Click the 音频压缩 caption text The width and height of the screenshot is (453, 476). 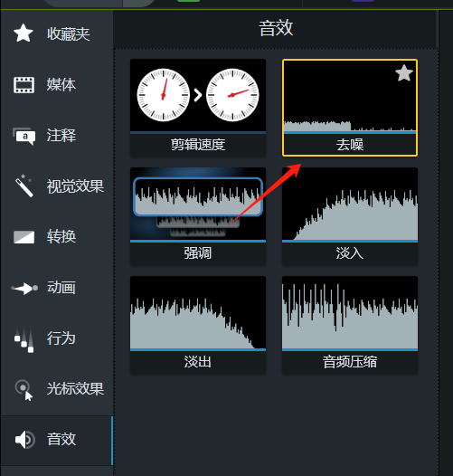click(350, 362)
